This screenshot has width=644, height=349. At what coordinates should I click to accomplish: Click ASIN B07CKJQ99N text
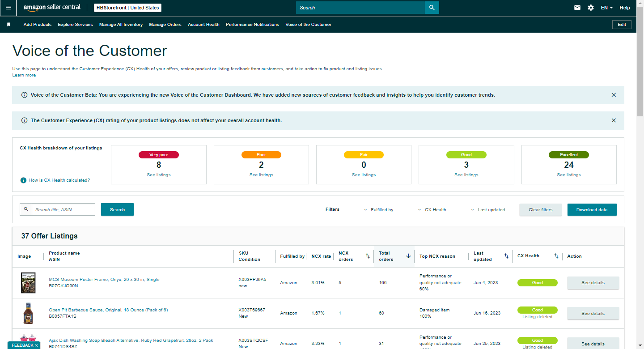coord(64,286)
